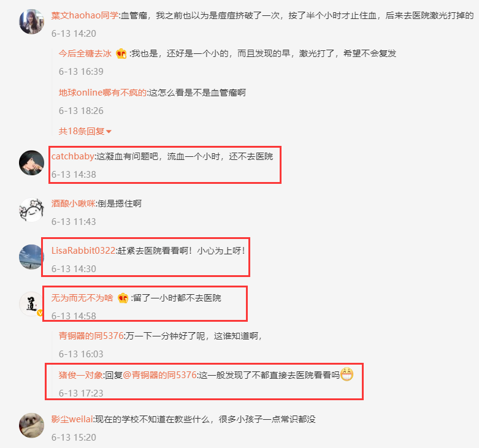Click the verified V badge on 道 avatar
The image size is (479, 448).
[x=40, y=313]
